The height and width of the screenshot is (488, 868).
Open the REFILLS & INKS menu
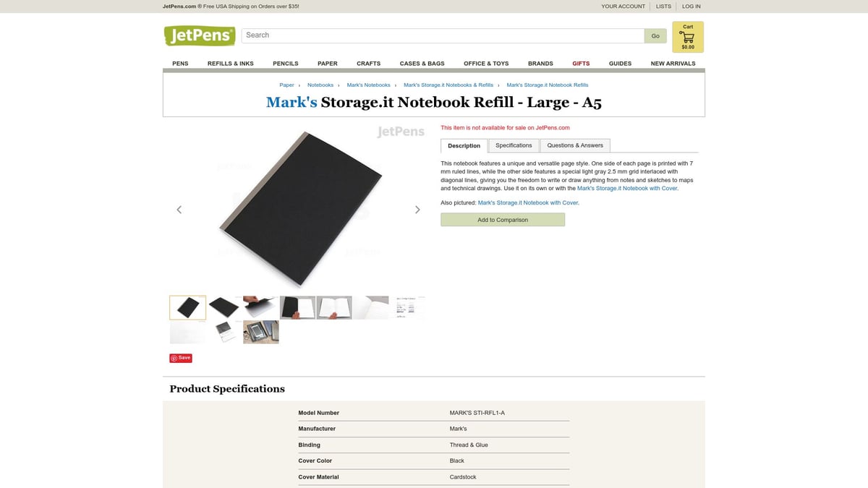[231, 64]
